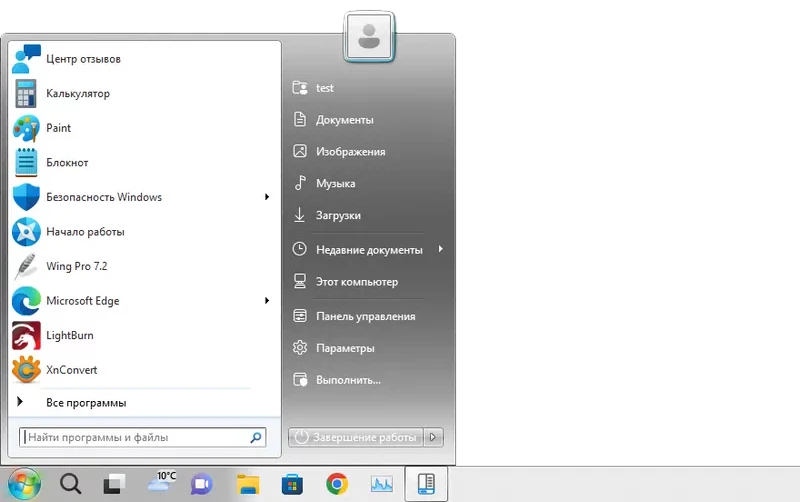This screenshot has width=800, height=502.
Task: Click the Выполнить run icon
Action: (x=300, y=380)
